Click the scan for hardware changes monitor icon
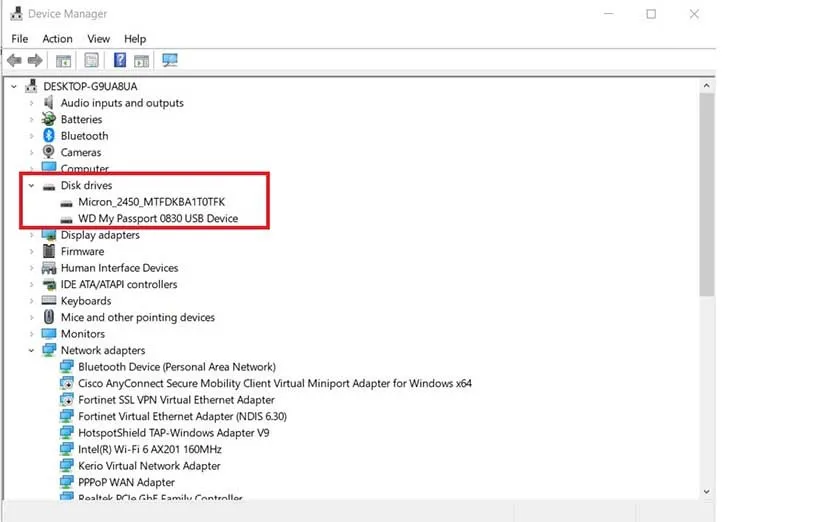The height and width of the screenshot is (522, 822). tap(169, 61)
